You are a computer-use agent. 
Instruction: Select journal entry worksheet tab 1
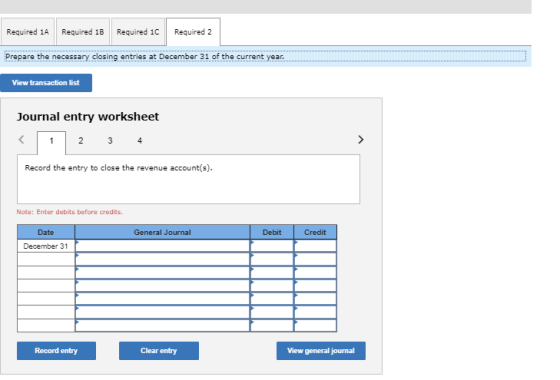(x=51, y=142)
